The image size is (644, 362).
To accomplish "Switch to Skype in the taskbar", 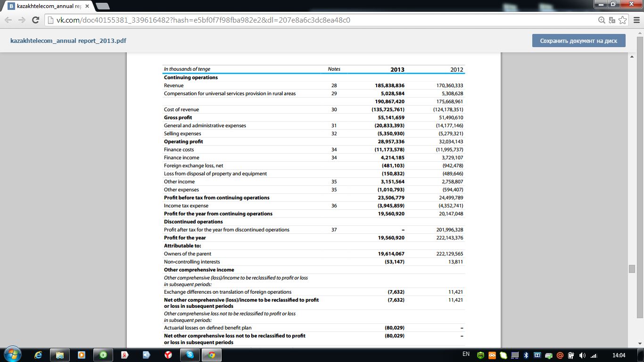I will point(190,354).
